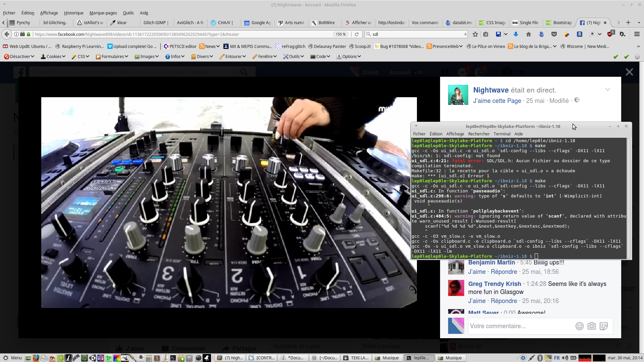The height and width of the screenshot is (362, 644).
Task: Click the Votre commentaire input field
Action: [x=520, y=326]
